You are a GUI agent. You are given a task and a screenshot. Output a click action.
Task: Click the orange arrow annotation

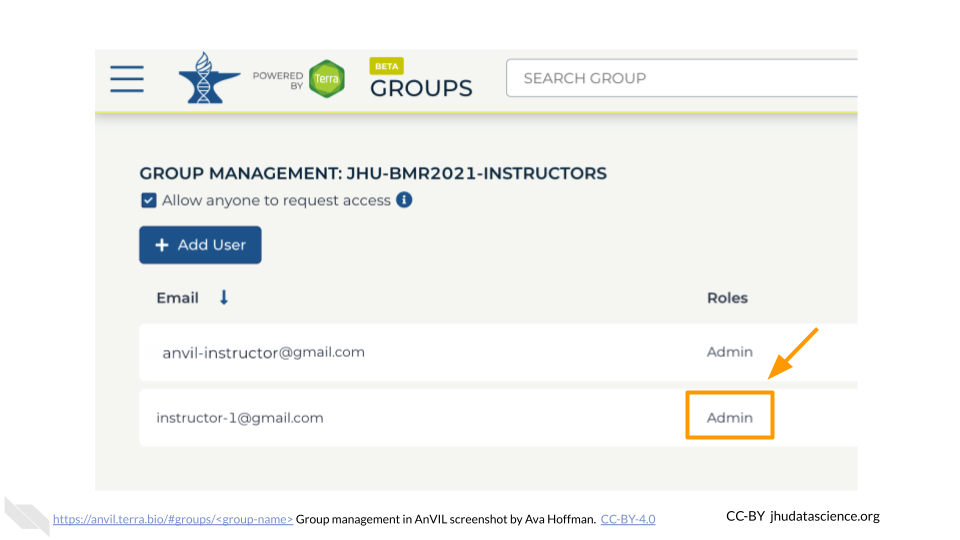793,353
